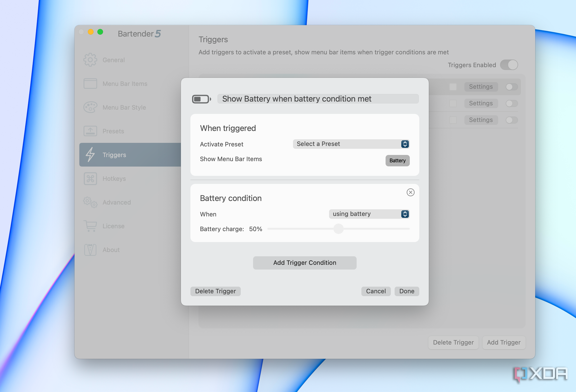Tick the first trigger row's checkbox
The image size is (576, 392).
point(453,87)
